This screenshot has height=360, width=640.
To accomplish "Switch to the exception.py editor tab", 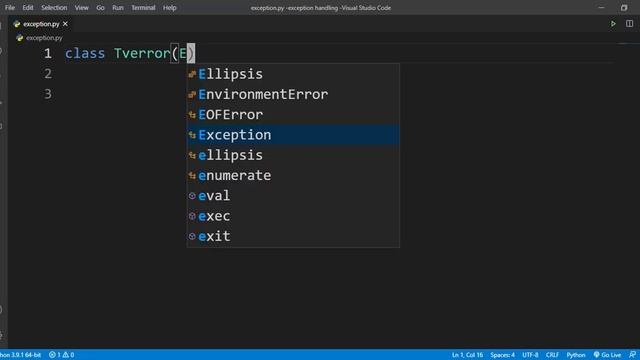I will (x=41, y=24).
